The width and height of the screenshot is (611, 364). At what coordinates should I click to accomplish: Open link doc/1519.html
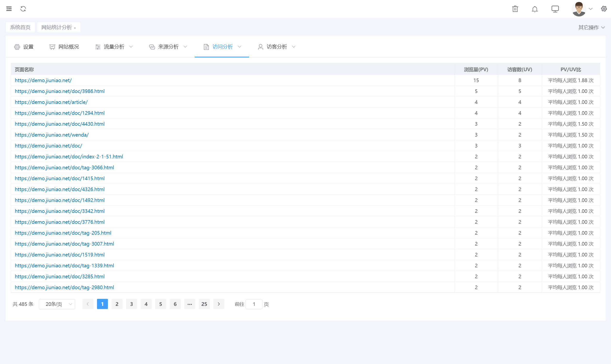click(60, 255)
